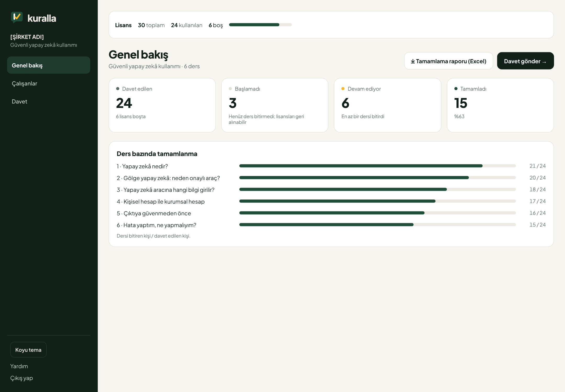This screenshot has height=392, width=565.
Task: Click the '%63' completion percentage
Action: tap(459, 116)
